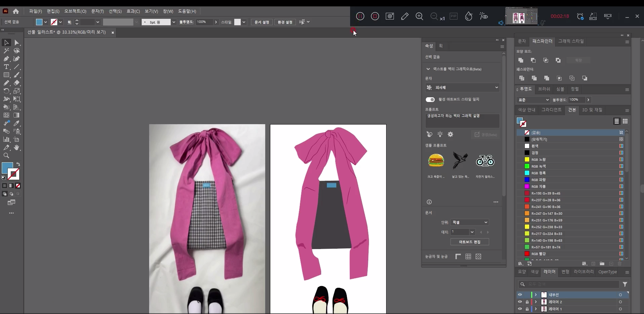The image size is (644, 314).
Task: Expand the 레이어 1 layer contents
Action: click(x=536, y=309)
